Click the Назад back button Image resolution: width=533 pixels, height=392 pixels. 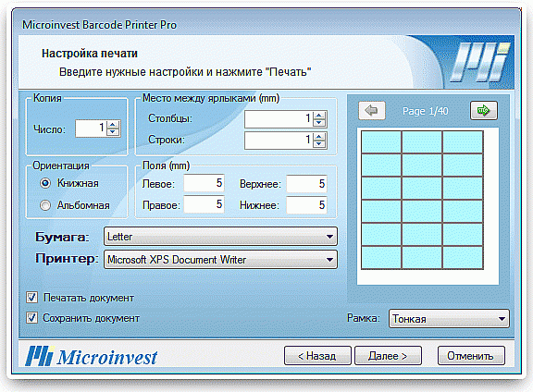click(317, 356)
